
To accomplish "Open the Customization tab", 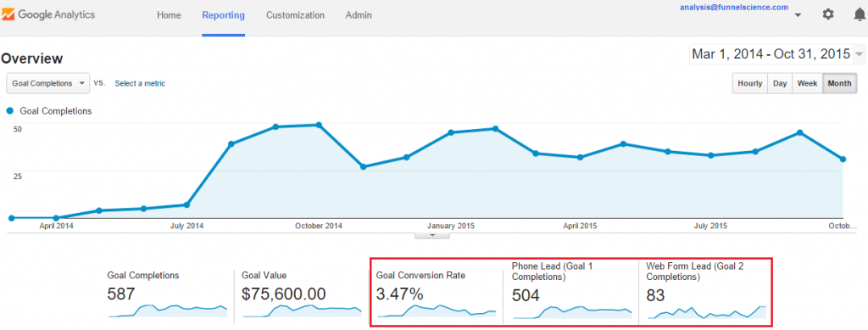I will click(x=295, y=15).
